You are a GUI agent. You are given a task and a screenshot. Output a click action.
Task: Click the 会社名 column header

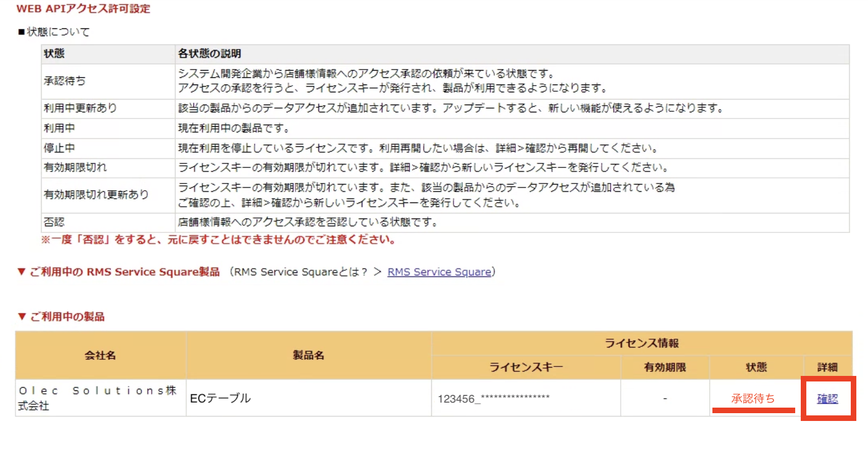(x=101, y=355)
